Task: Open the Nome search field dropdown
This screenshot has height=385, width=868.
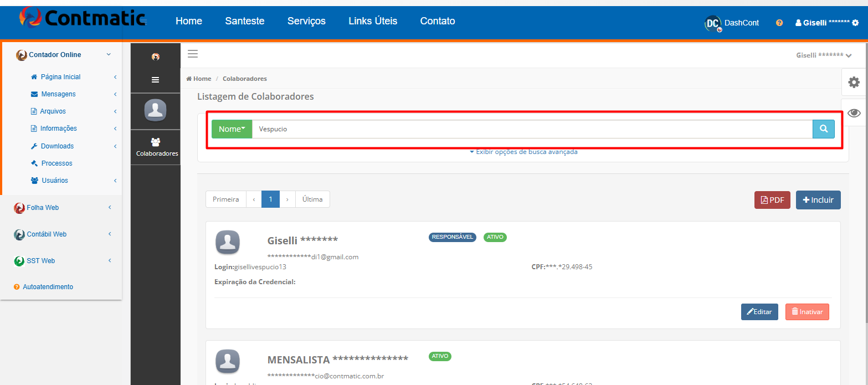Action: (x=232, y=129)
